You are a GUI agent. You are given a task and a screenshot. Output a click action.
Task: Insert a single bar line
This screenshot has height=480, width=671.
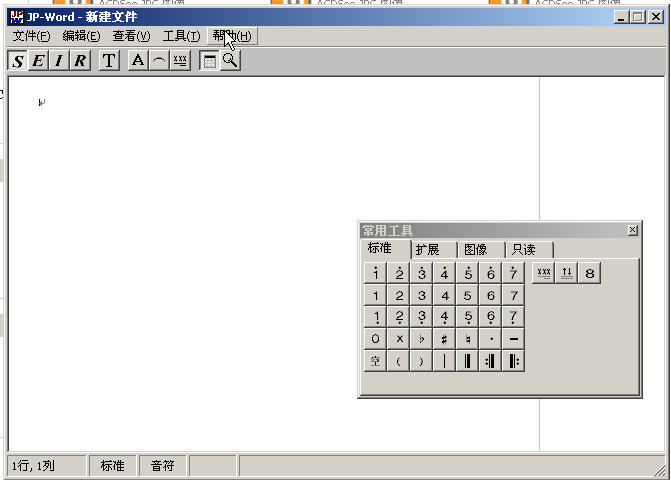tap(445, 361)
